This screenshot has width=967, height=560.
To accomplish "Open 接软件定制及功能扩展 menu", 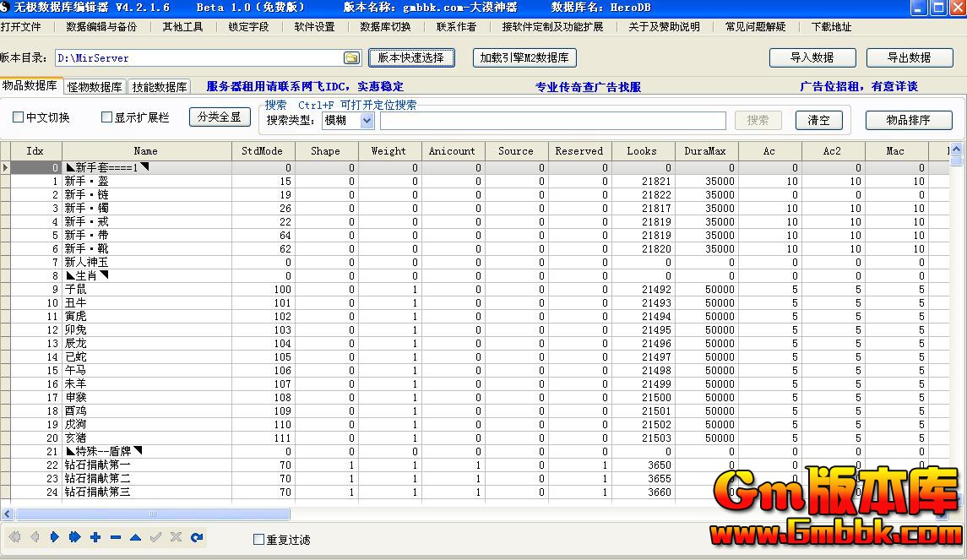I will click(x=552, y=27).
